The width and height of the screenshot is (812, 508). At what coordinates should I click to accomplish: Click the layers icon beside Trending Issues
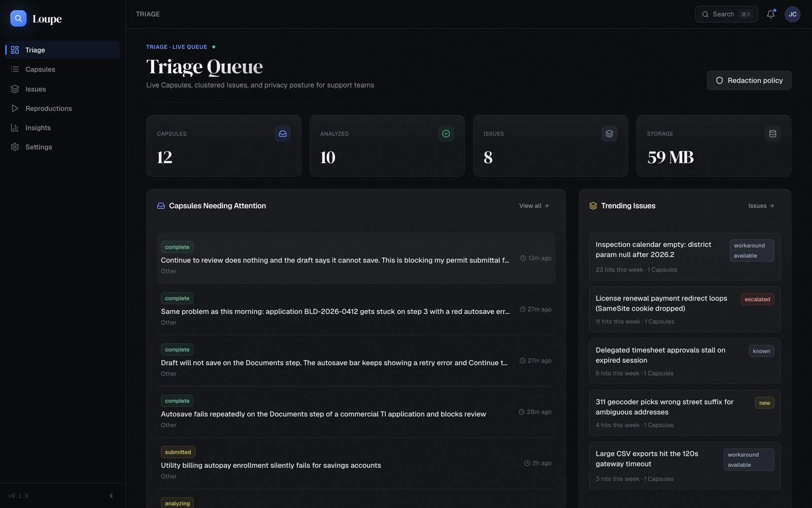click(x=593, y=206)
